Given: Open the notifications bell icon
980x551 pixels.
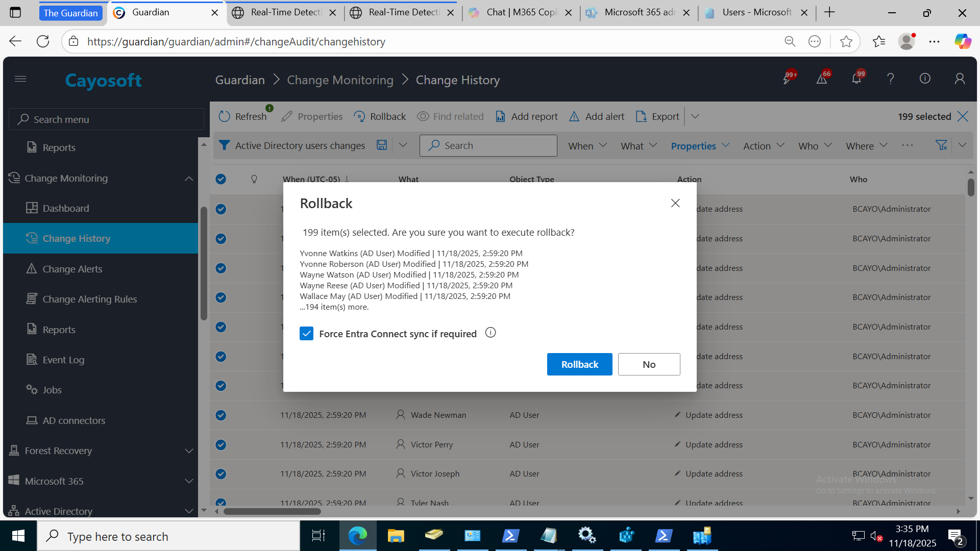Looking at the screenshot, I should click(x=856, y=79).
